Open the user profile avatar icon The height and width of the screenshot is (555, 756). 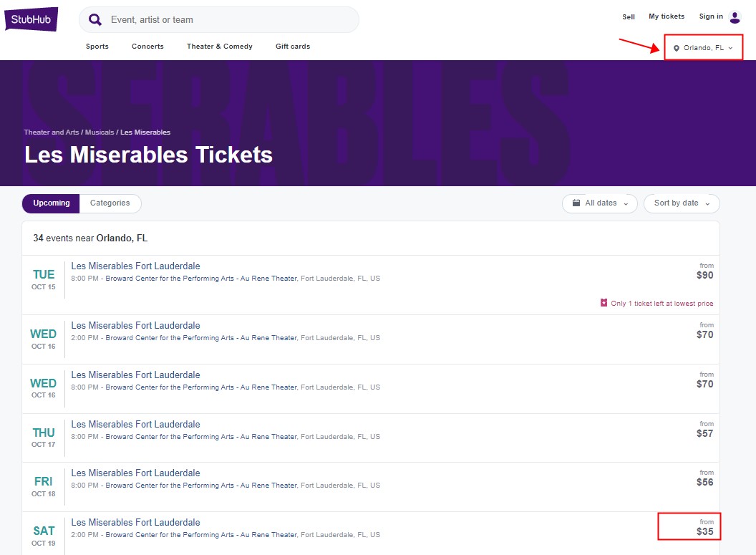[x=735, y=17]
